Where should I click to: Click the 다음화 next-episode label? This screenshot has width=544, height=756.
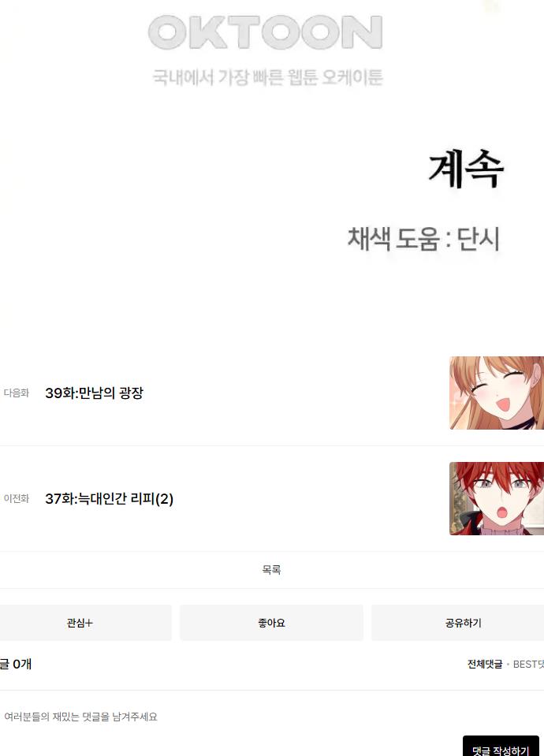[17, 393]
